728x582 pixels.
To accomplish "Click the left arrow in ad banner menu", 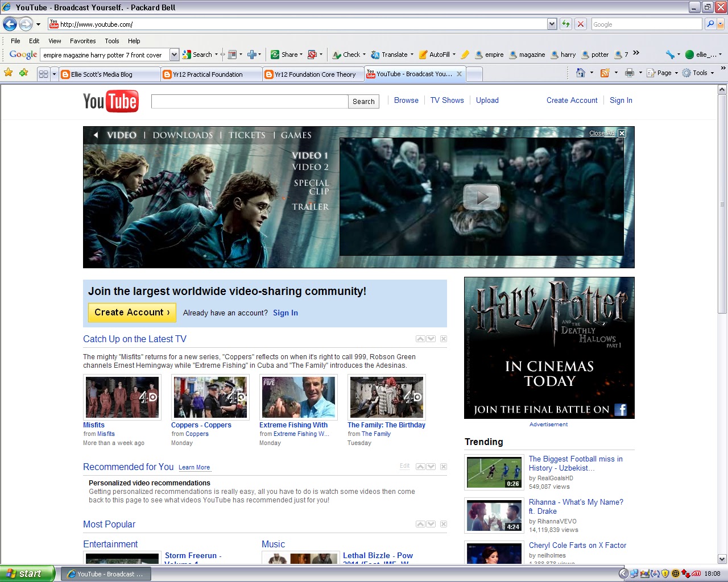I will tap(96, 135).
